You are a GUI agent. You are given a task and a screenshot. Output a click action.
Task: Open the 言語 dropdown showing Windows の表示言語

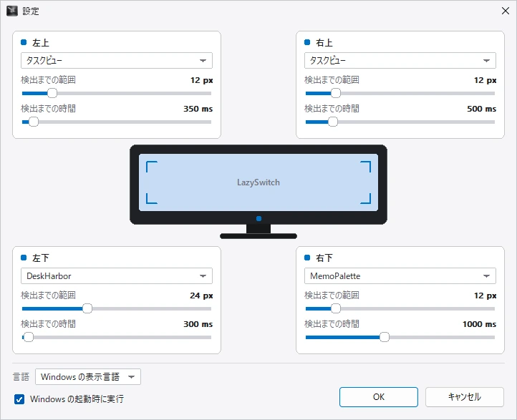pyautogui.click(x=88, y=376)
